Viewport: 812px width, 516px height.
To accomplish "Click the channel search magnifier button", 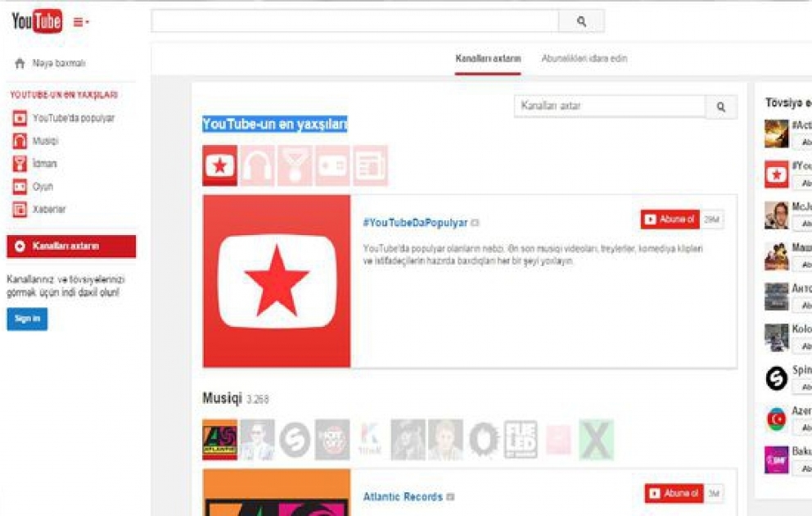I will (x=721, y=106).
